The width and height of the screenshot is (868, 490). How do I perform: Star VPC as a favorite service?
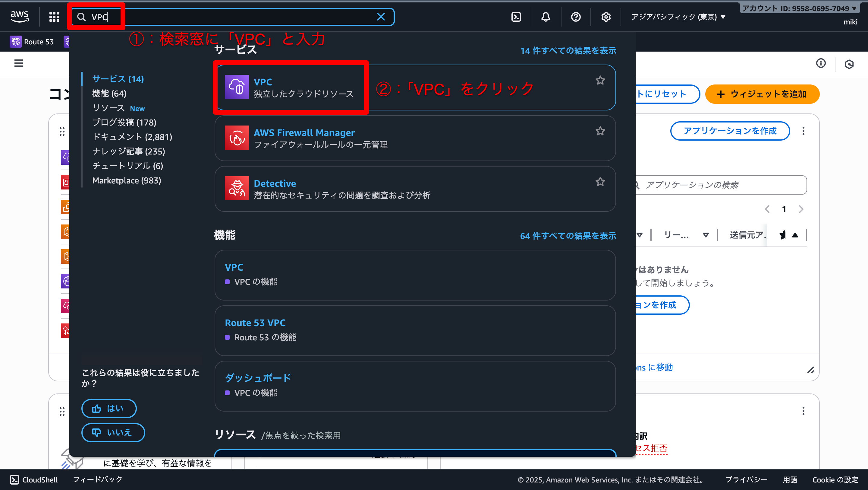[x=600, y=80]
